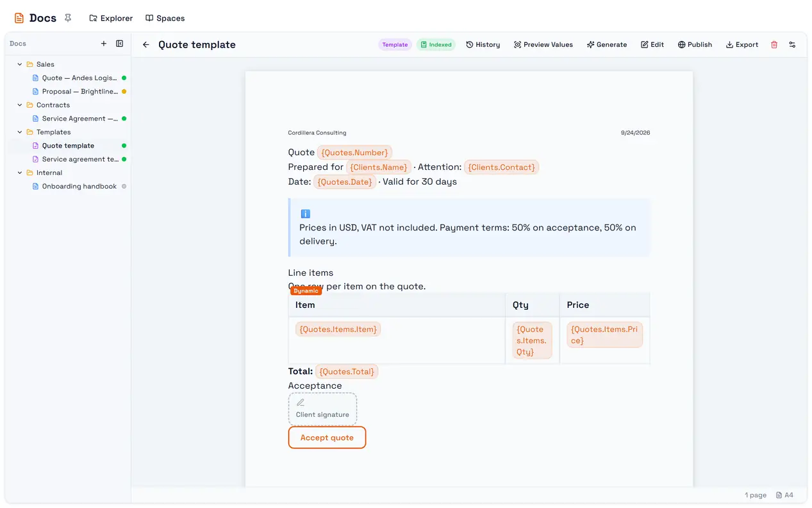Open Quote — Andes Logistics document

click(79, 78)
